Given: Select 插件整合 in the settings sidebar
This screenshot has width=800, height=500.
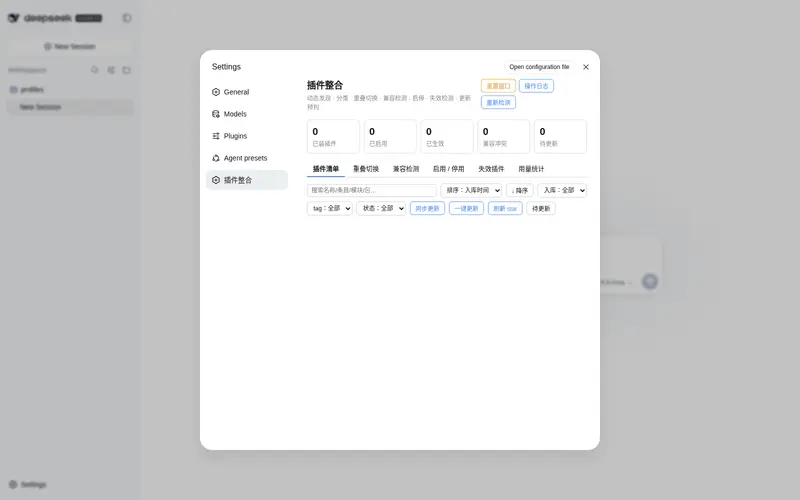Looking at the screenshot, I should point(247,180).
